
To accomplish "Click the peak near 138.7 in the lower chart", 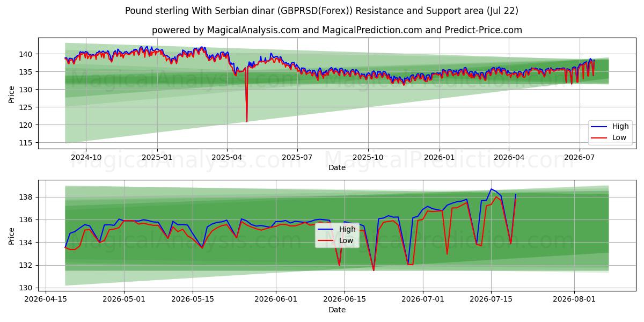I will click(x=491, y=189).
